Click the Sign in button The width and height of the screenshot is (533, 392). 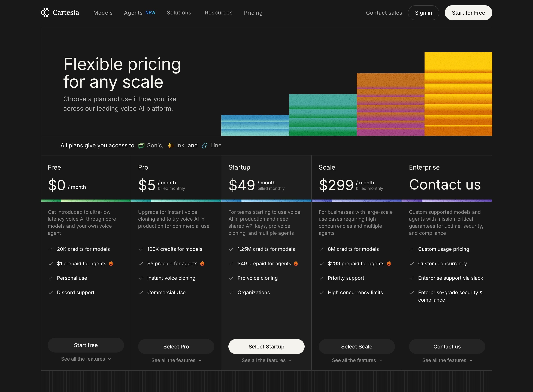(x=423, y=13)
